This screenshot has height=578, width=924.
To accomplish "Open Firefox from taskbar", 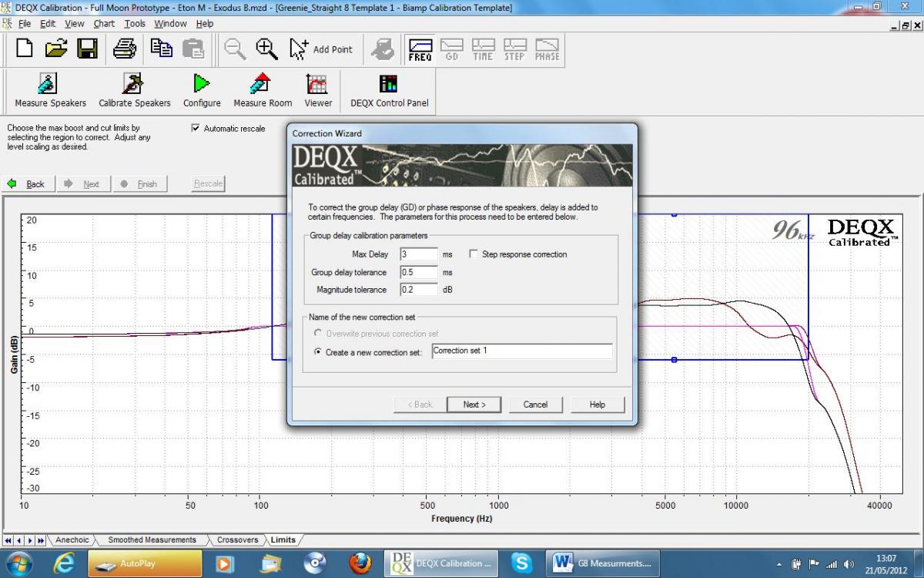I will coord(360,563).
